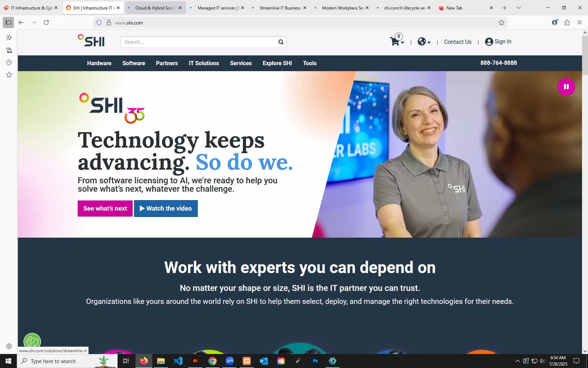The width and height of the screenshot is (588, 368).
Task: Open the cookie preferences icon
Action: [32, 341]
